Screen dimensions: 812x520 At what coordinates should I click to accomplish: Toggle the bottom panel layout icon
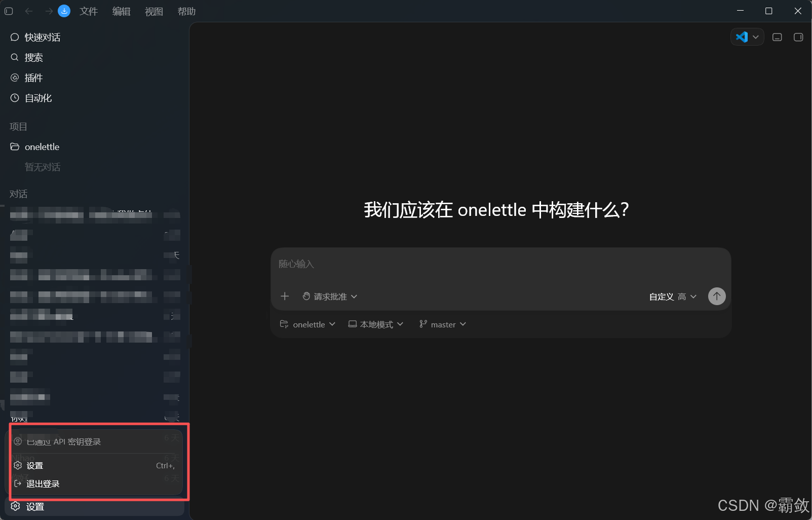click(777, 37)
